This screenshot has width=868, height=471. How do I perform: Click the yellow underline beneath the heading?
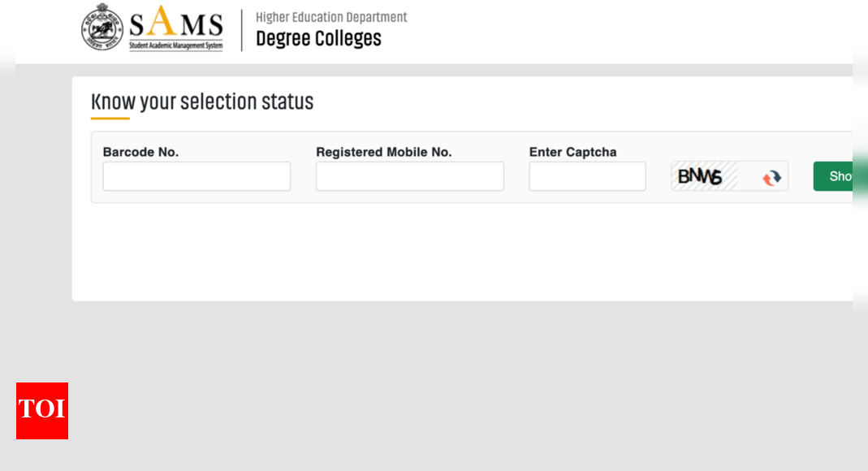click(x=110, y=119)
